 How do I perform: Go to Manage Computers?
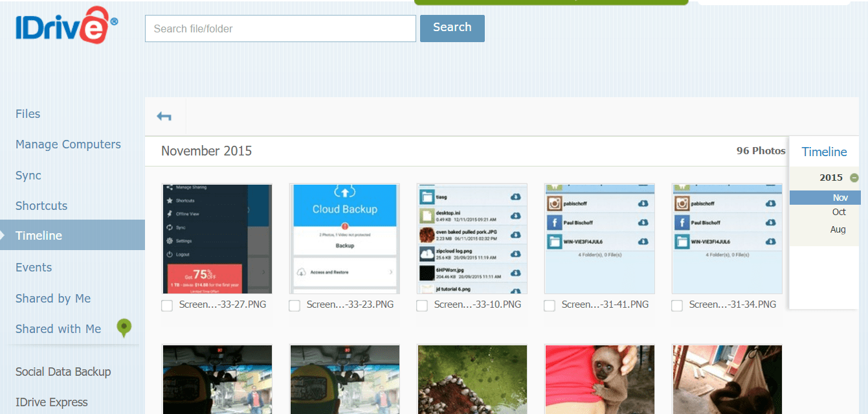tap(68, 144)
